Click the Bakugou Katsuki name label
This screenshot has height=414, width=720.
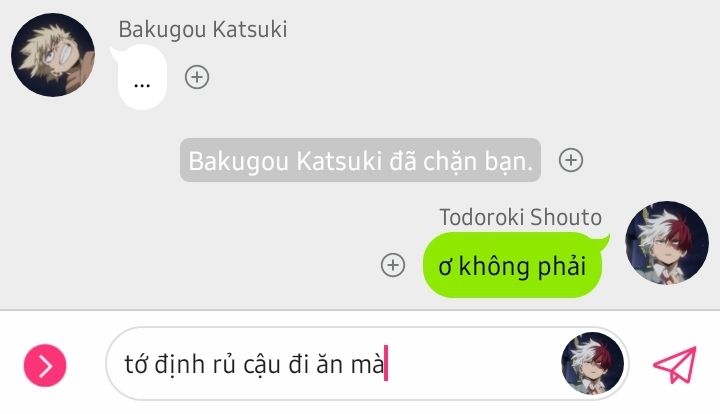203,29
